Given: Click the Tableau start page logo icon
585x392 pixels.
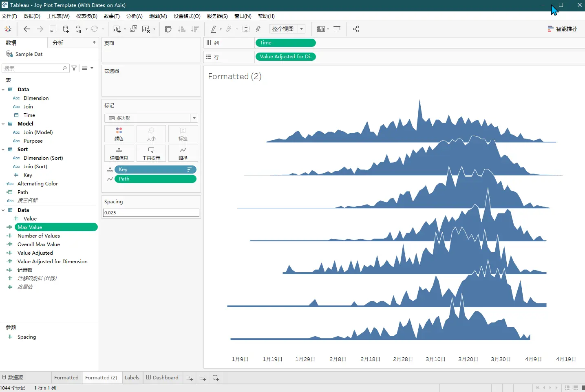Looking at the screenshot, I should [x=8, y=29].
